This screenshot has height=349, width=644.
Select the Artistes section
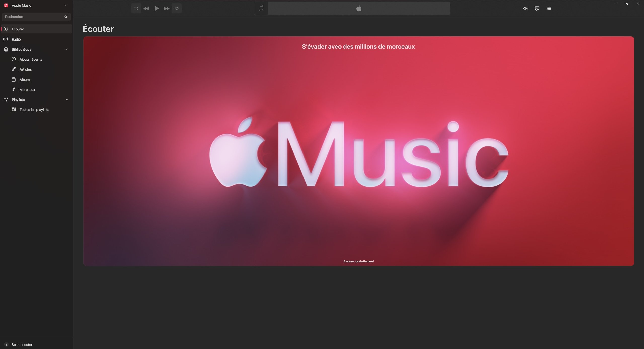pos(26,69)
